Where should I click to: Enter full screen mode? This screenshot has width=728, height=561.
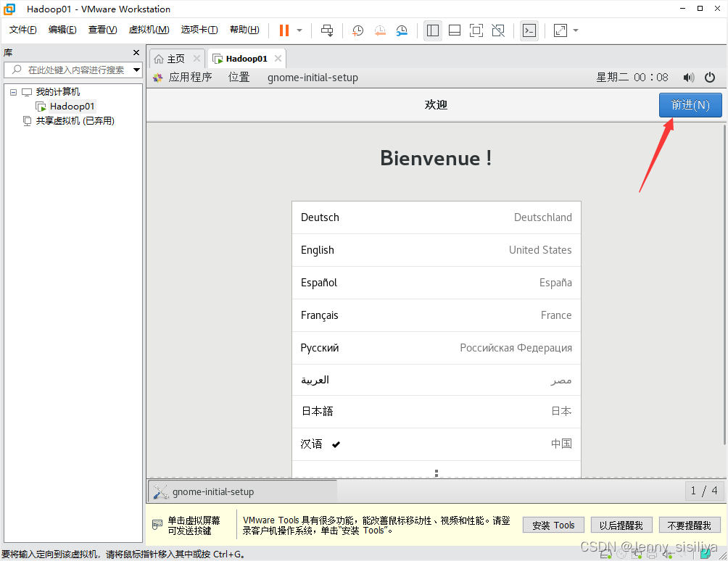pyautogui.click(x=476, y=30)
